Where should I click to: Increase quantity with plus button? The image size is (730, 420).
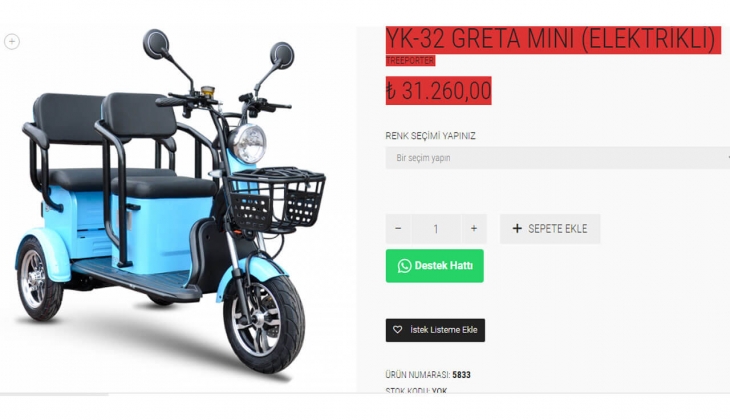pos(474,229)
